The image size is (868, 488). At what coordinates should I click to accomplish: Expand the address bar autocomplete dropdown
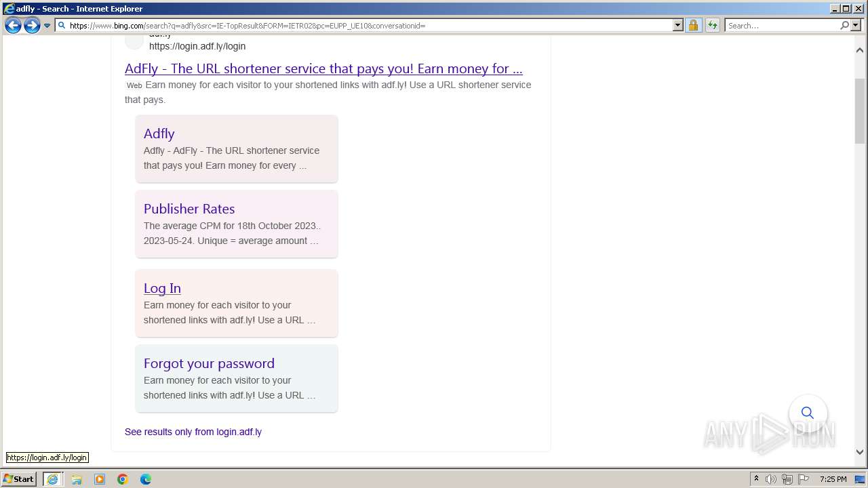click(x=677, y=26)
